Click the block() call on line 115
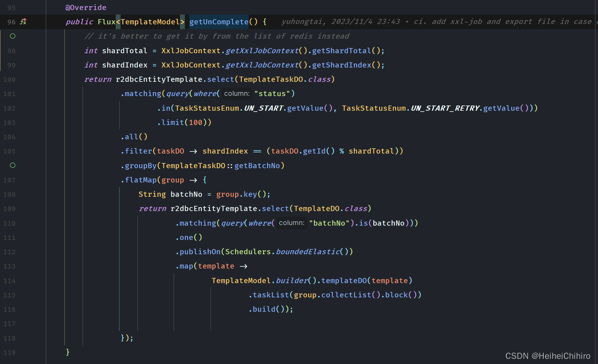This screenshot has height=364, width=598. coord(401,295)
